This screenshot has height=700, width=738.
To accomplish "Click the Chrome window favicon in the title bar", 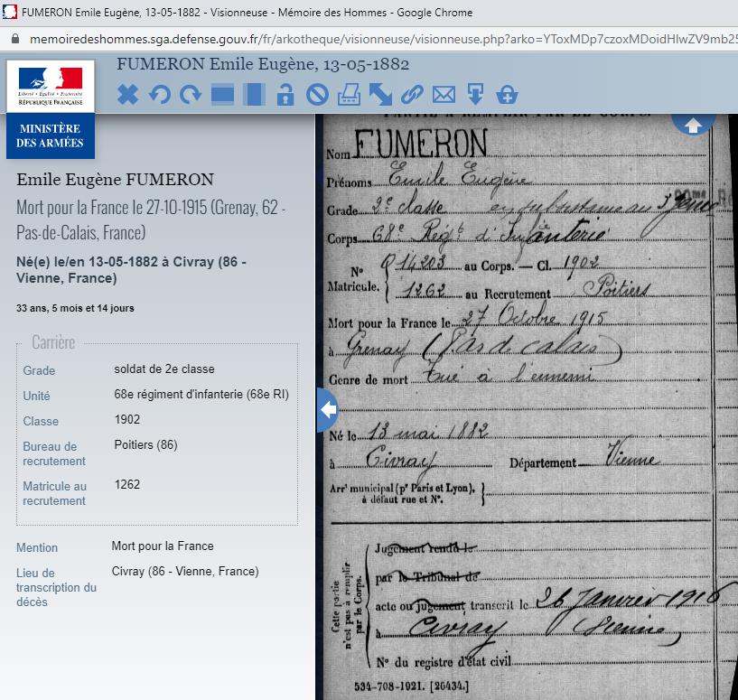I will click(9, 12).
